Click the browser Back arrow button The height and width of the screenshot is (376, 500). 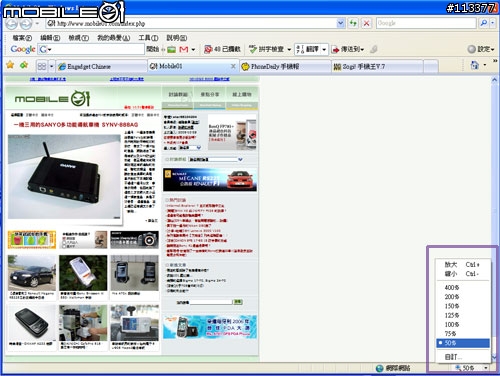[12, 24]
